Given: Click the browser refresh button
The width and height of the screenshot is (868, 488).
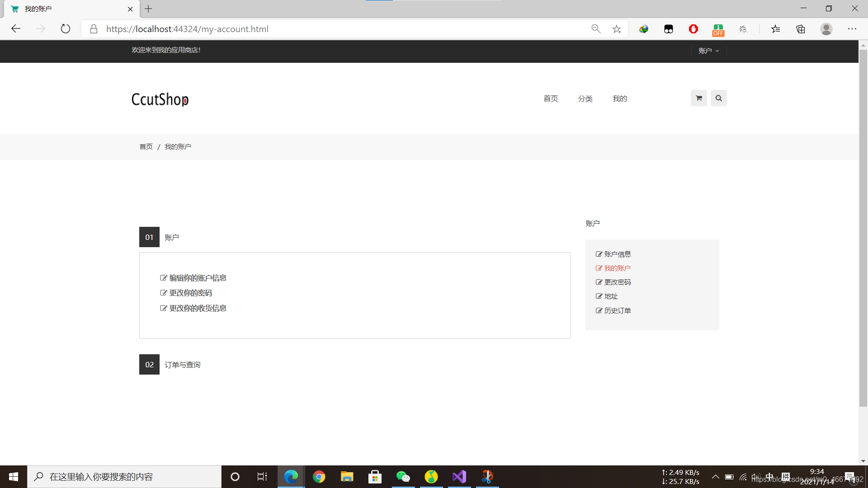Looking at the screenshot, I should pos(66,29).
